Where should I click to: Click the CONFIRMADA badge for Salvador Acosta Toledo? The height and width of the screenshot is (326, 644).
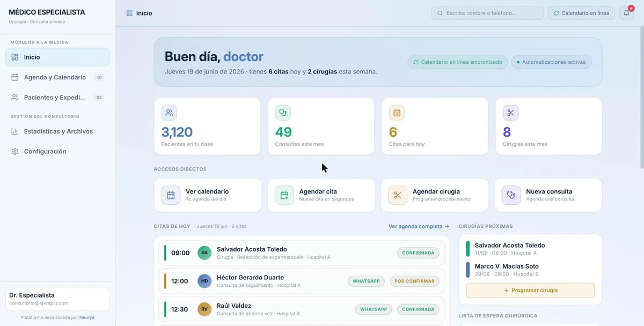coord(418,253)
